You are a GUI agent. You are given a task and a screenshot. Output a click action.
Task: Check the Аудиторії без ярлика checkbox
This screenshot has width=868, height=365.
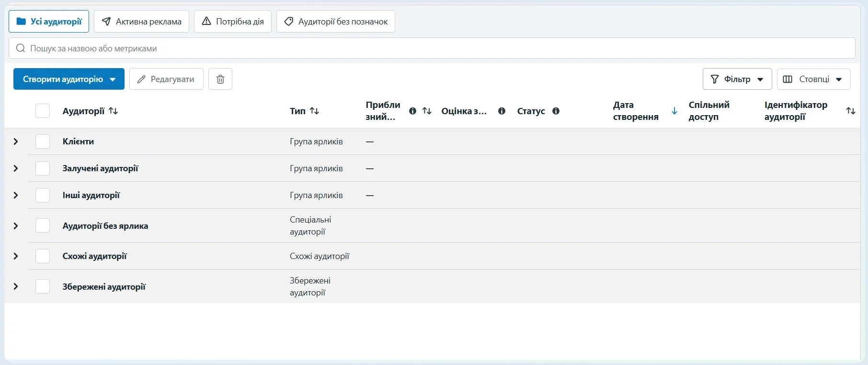pos(43,225)
